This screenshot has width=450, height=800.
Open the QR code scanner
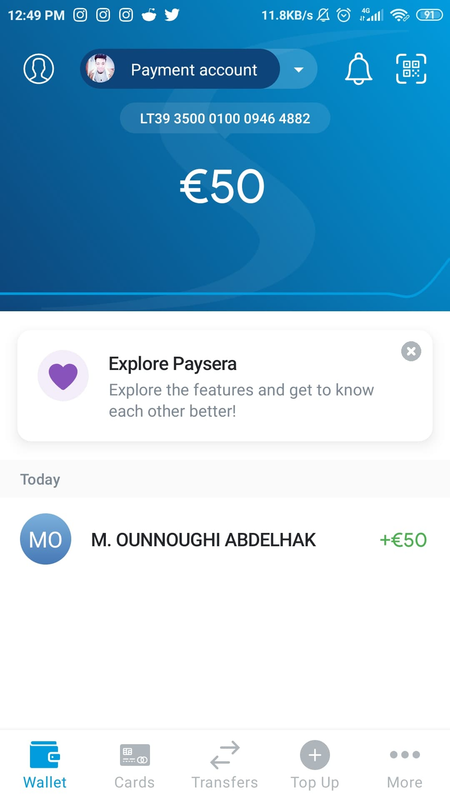pos(411,69)
